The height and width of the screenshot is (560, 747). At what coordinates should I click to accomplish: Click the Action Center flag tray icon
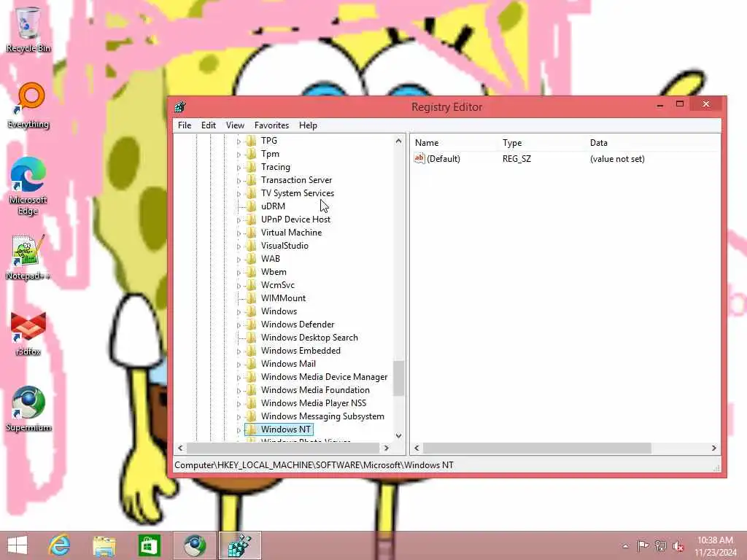click(643, 545)
